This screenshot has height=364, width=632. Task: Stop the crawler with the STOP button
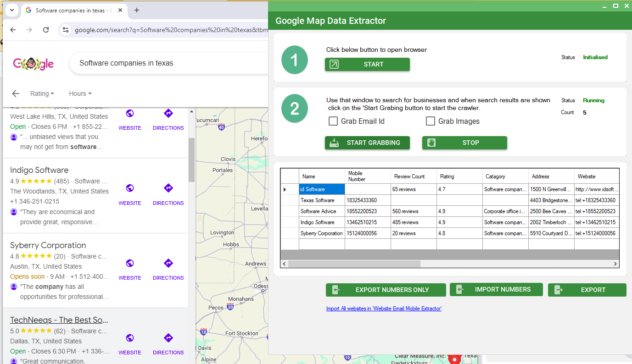pos(464,143)
